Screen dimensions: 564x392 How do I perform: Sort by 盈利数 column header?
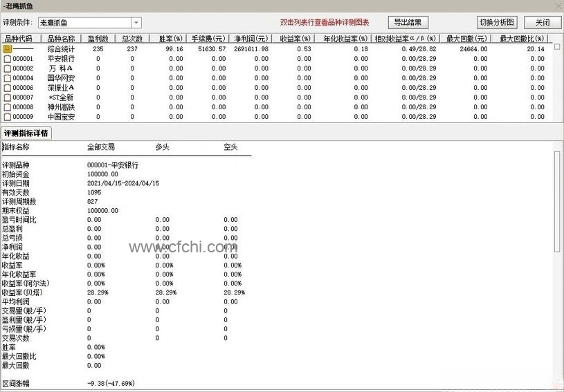coord(98,39)
